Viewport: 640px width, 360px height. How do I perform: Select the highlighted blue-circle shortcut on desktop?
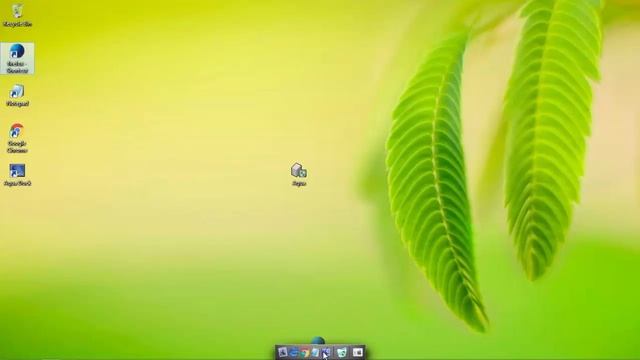(17, 59)
